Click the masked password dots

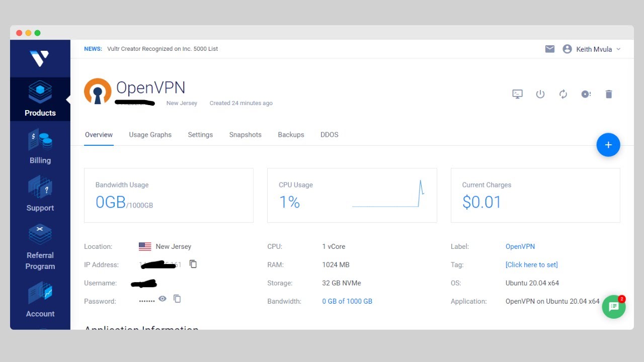[147, 301]
